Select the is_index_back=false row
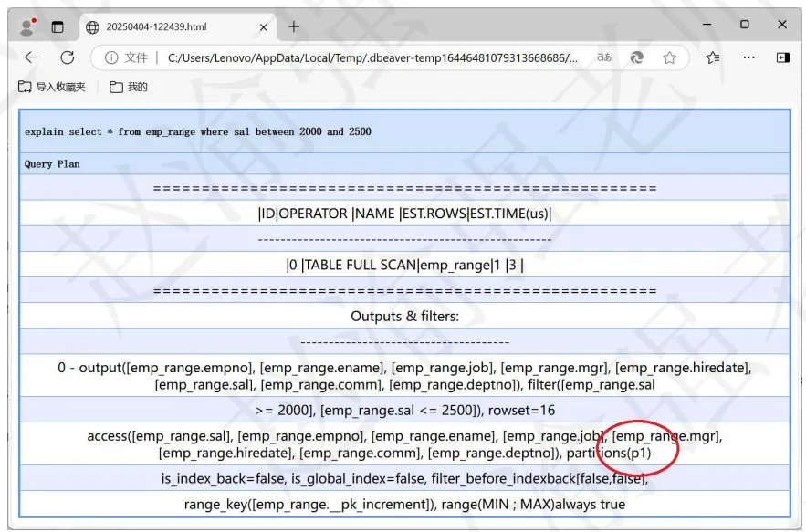Image resolution: width=806 pixels, height=532 pixels. coord(404,478)
